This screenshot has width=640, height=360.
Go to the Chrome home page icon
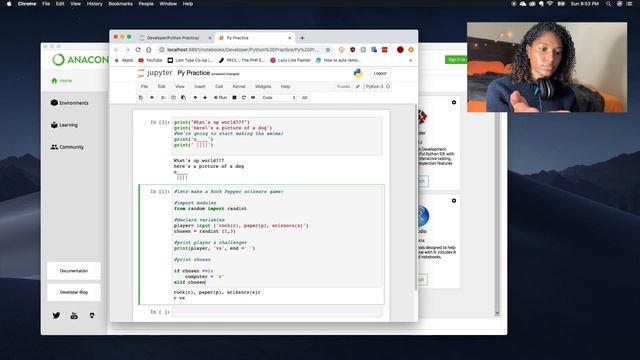[x=149, y=49]
